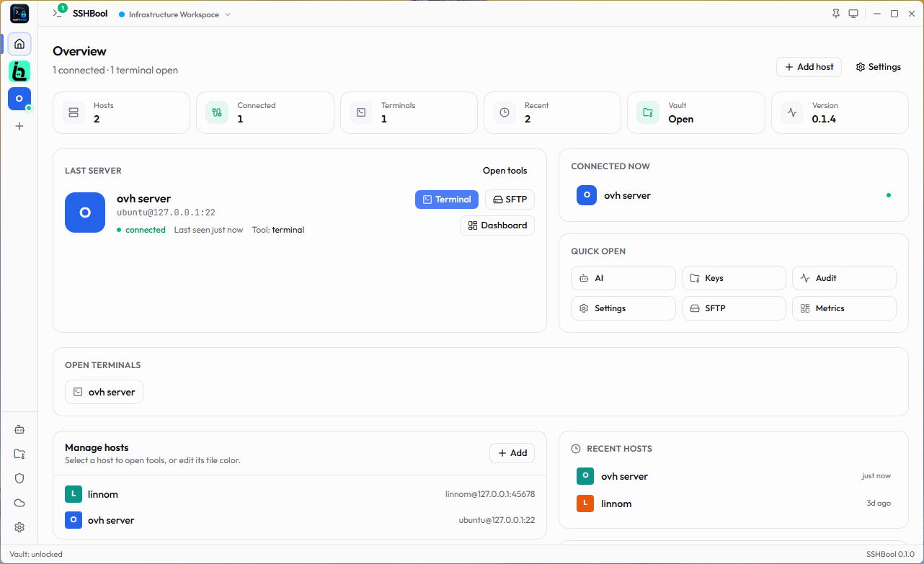Quick open Keys
924x564 pixels.
point(734,278)
